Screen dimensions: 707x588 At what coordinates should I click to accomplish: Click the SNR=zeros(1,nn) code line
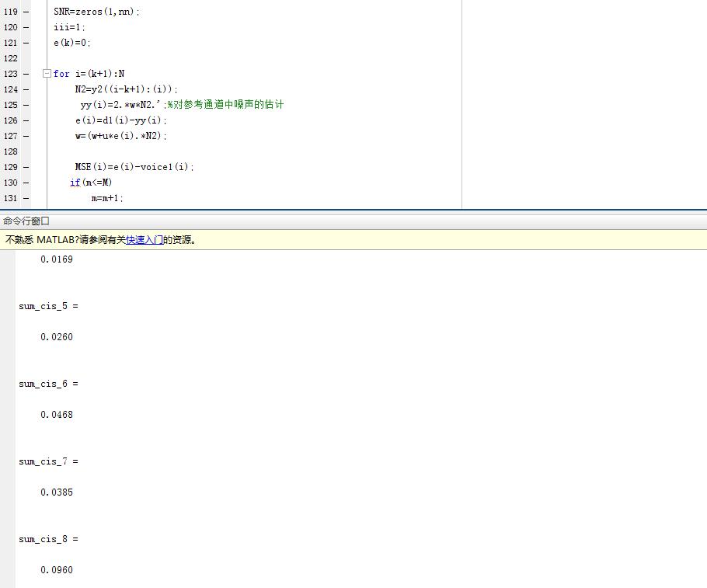96,12
